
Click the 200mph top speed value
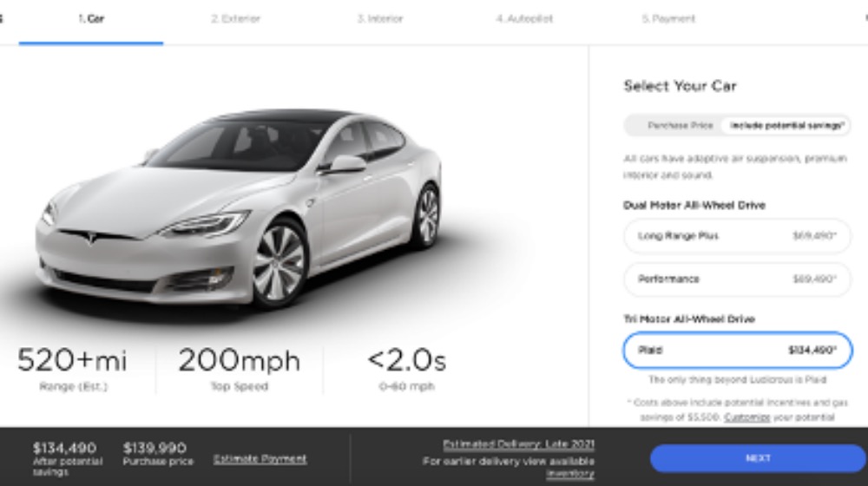pos(240,360)
